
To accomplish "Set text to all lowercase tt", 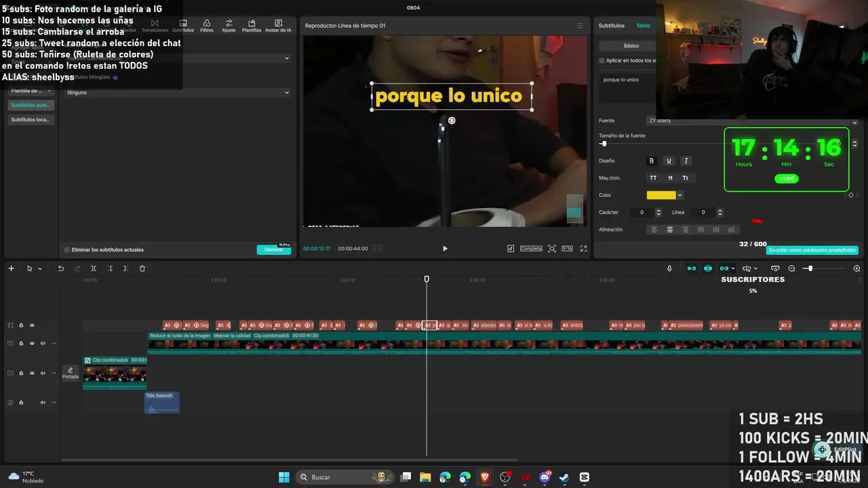I will [x=670, y=178].
